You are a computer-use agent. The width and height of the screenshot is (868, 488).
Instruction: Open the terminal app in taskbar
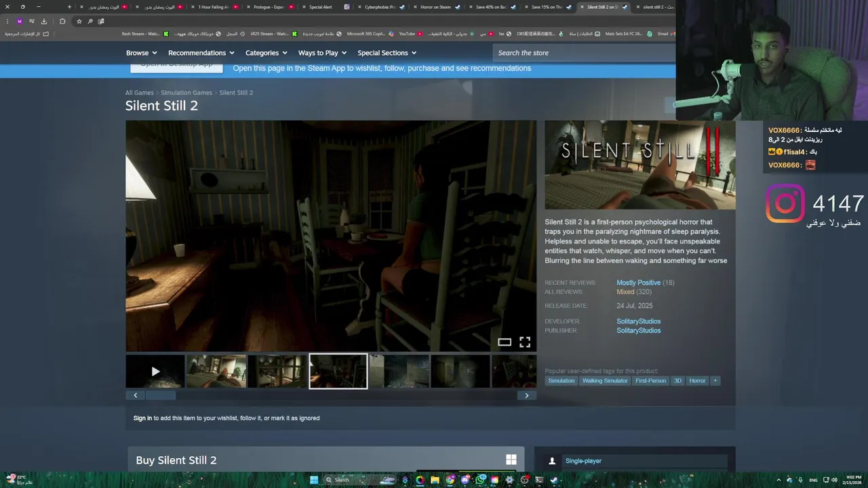[539, 480]
